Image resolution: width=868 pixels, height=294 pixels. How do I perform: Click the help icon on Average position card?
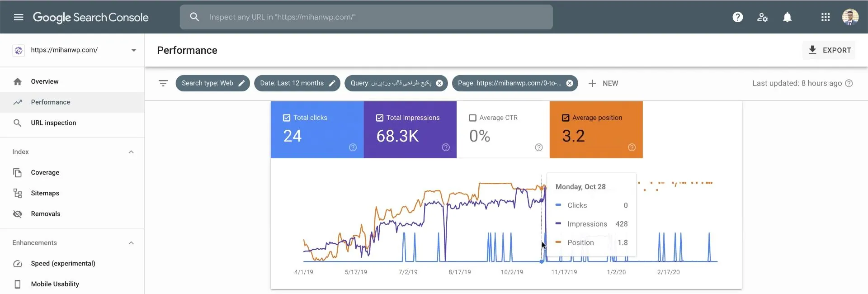pos(632,147)
